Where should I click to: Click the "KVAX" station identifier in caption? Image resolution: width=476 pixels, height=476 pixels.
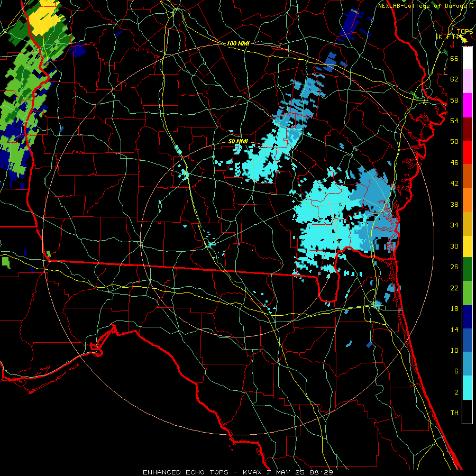tap(253, 472)
